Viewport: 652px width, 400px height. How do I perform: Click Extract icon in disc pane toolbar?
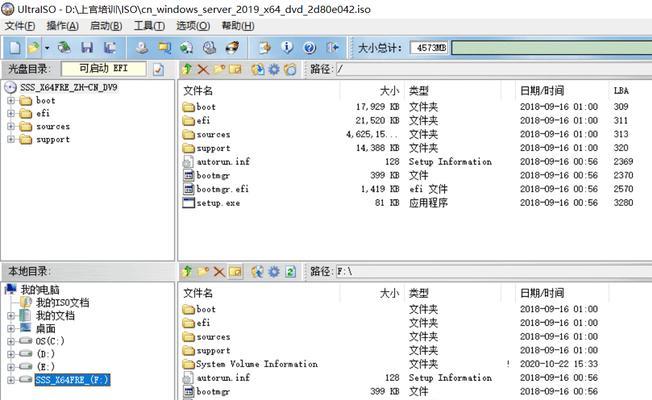click(257, 69)
